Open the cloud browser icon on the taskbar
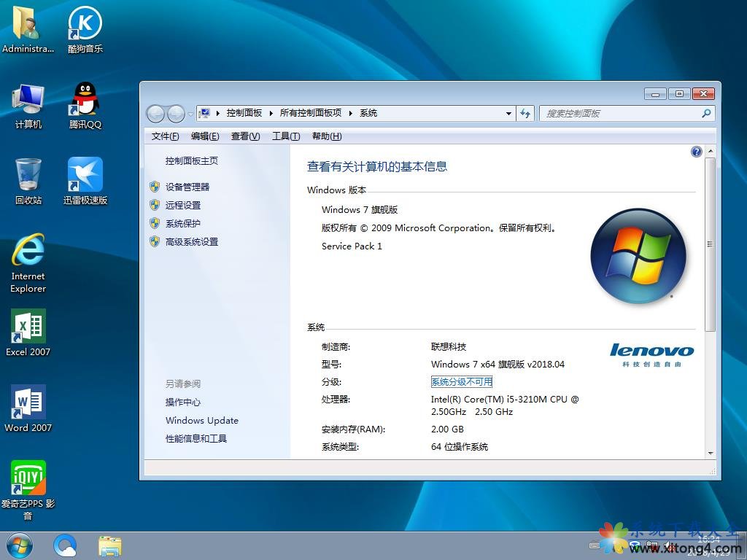This screenshot has height=560, width=747. (x=65, y=545)
